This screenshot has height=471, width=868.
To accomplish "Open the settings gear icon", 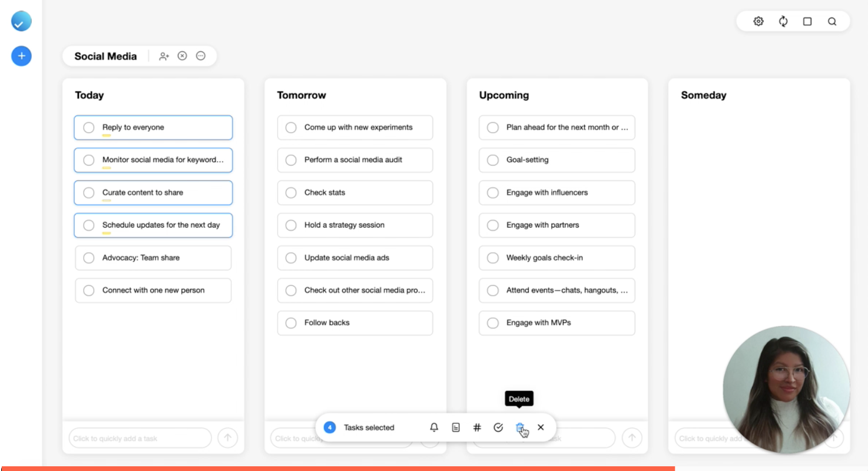I will pyautogui.click(x=758, y=21).
